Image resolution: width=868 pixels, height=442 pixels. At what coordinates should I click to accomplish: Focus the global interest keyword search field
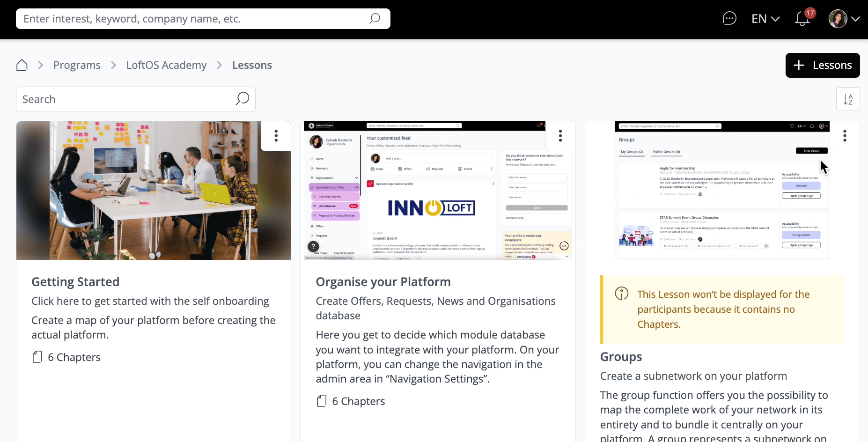(192, 19)
